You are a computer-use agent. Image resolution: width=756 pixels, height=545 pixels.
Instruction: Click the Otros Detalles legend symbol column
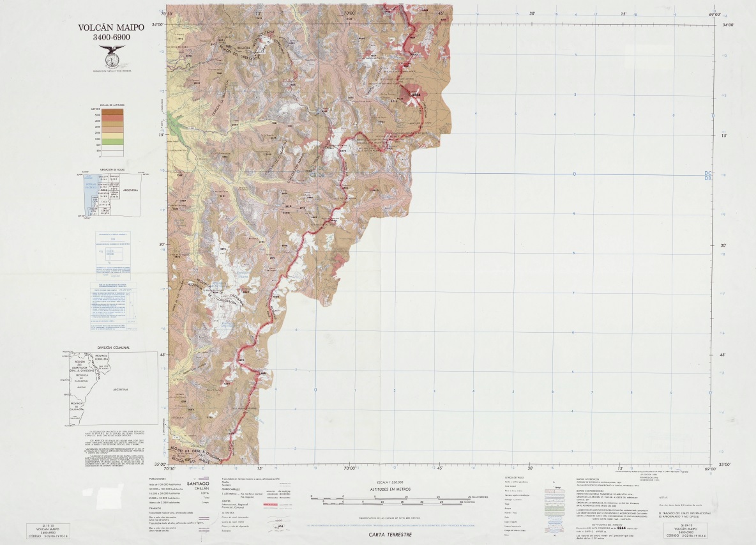click(x=554, y=511)
